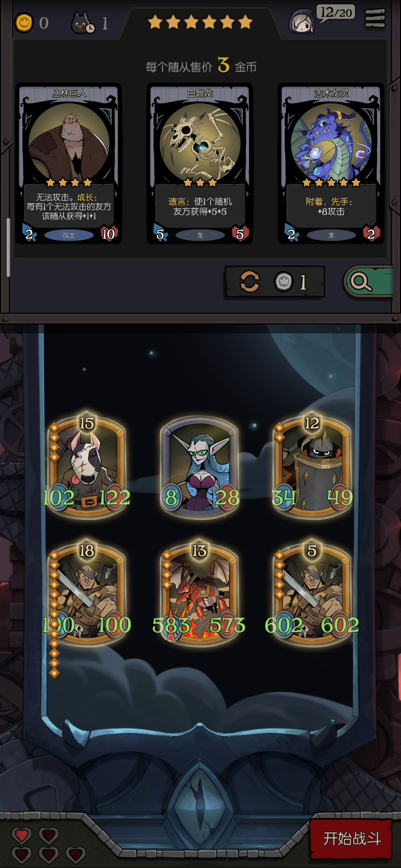Start the battle with 开始战斗 button
Image resolution: width=401 pixels, height=868 pixels.
(x=351, y=839)
